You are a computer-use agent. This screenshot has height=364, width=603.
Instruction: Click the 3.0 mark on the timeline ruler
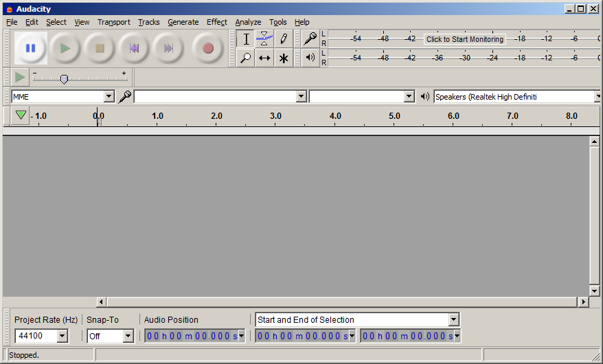click(x=275, y=116)
